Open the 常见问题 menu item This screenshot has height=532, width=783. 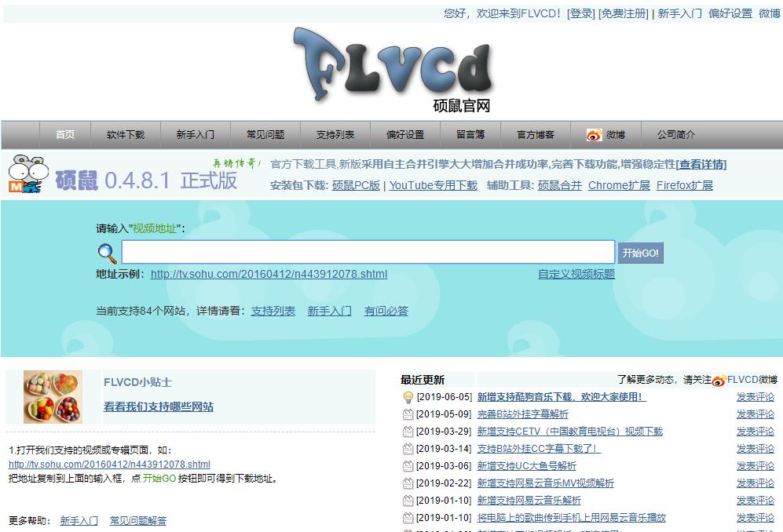(265, 134)
